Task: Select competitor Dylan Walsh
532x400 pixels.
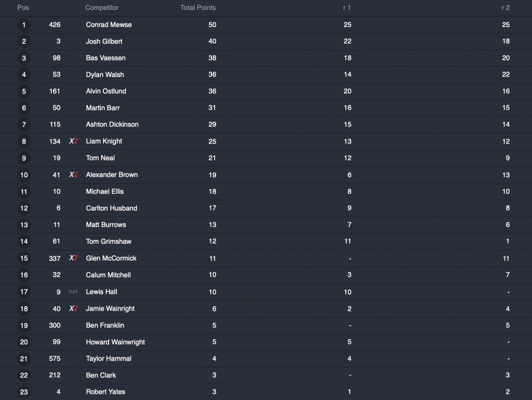Action: click(x=105, y=75)
